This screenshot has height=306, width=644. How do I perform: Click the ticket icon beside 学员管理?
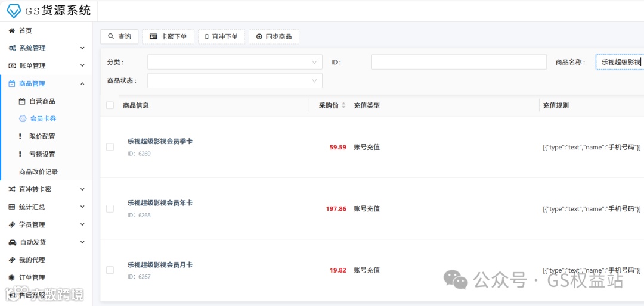[x=12, y=225]
